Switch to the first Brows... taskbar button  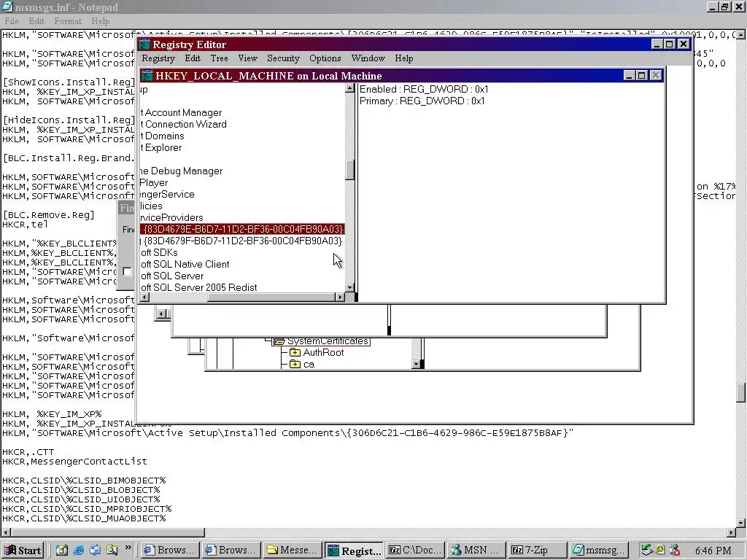click(171, 551)
